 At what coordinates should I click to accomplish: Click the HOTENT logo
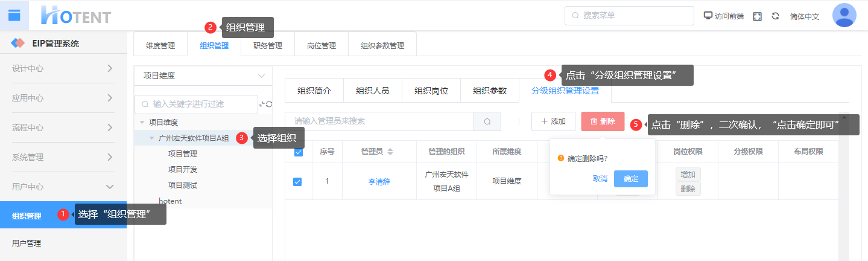[x=76, y=15]
